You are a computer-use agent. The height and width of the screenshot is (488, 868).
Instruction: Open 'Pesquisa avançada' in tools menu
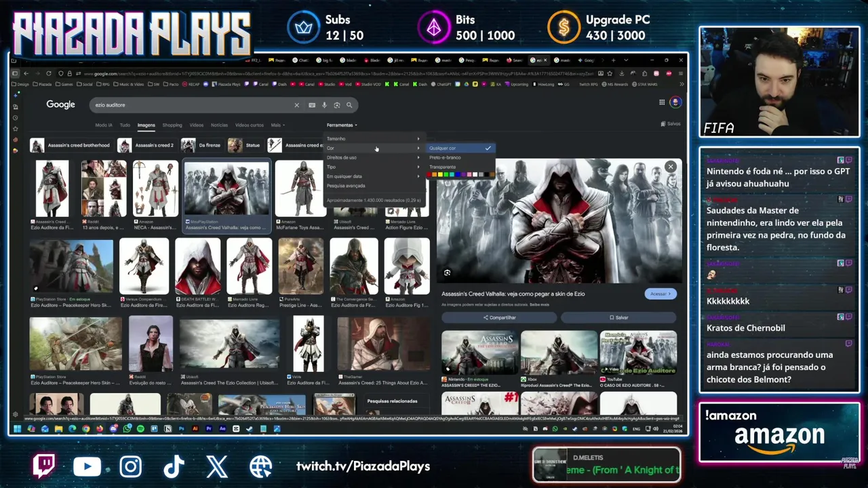click(346, 186)
